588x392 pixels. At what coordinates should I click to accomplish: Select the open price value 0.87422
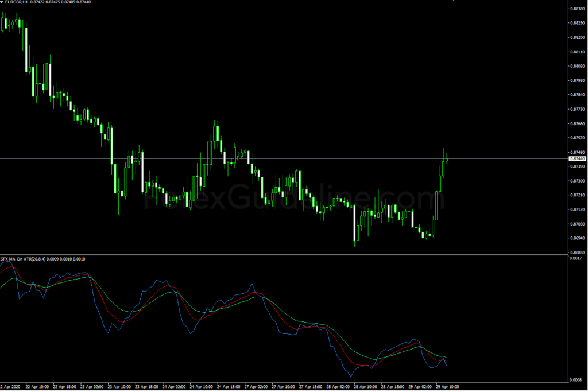click(x=38, y=2)
